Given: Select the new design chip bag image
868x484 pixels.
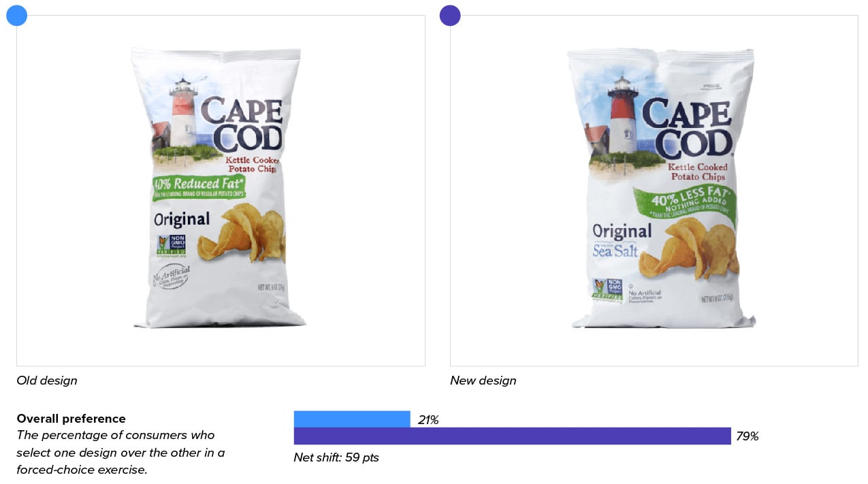Looking at the screenshot, I should click(x=662, y=189).
